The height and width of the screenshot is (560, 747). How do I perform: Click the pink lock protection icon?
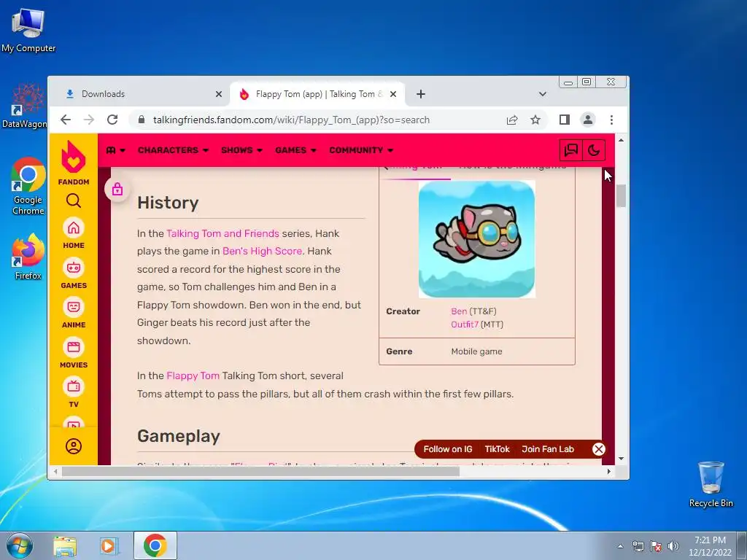coord(117,190)
